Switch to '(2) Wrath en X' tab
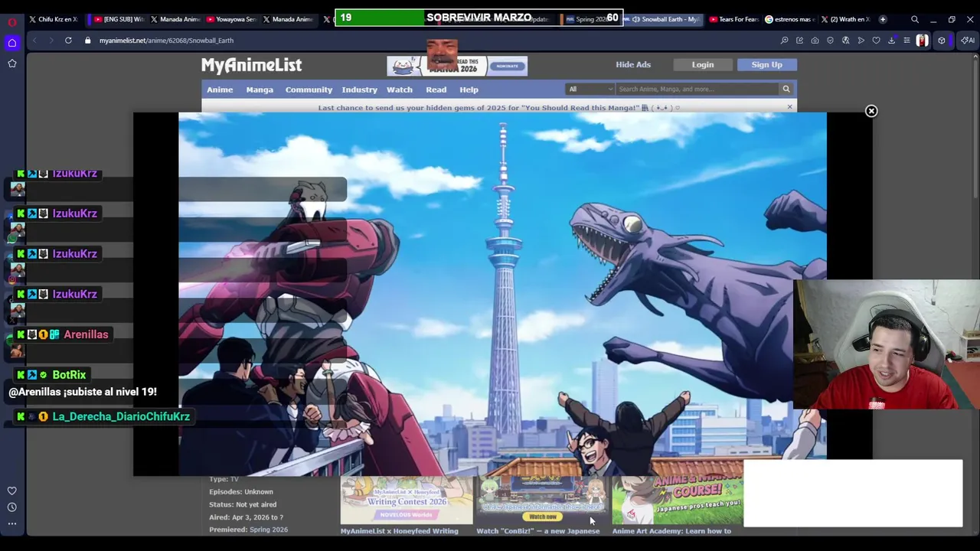Viewport: 980px width, 551px height. [x=846, y=19]
